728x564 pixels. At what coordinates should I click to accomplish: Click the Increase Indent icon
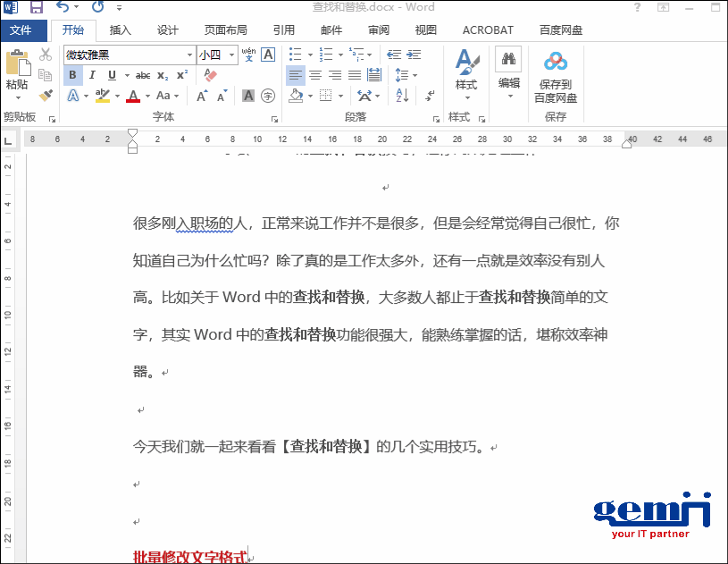tap(414, 55)
